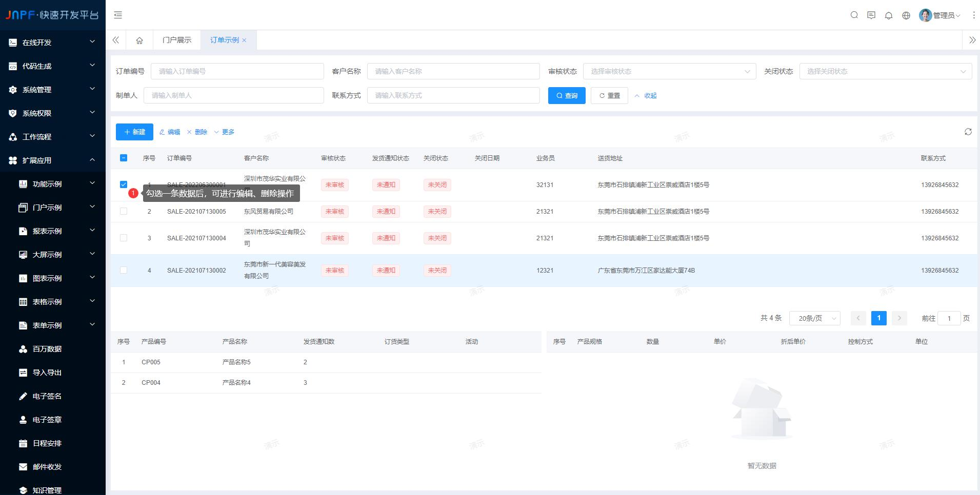Collapse filters with 收起 link
The width and height of the screenshot is (980, 495).
coord(646,96)
